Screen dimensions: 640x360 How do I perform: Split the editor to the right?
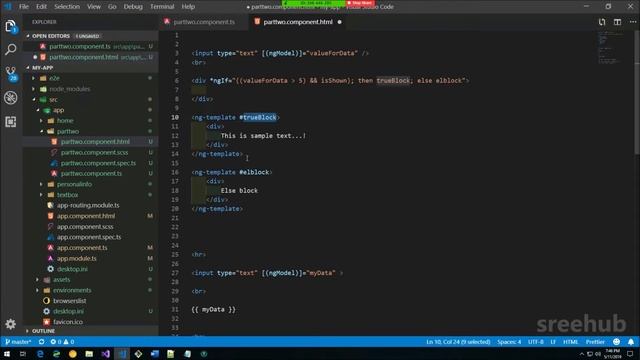[617, 22]
